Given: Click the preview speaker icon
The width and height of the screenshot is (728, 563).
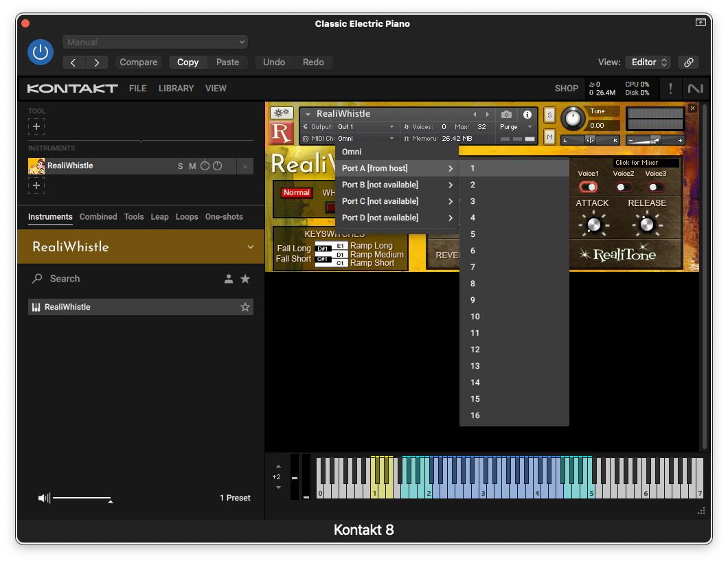Looking at the screenshot, I should (x=44, y=498).
